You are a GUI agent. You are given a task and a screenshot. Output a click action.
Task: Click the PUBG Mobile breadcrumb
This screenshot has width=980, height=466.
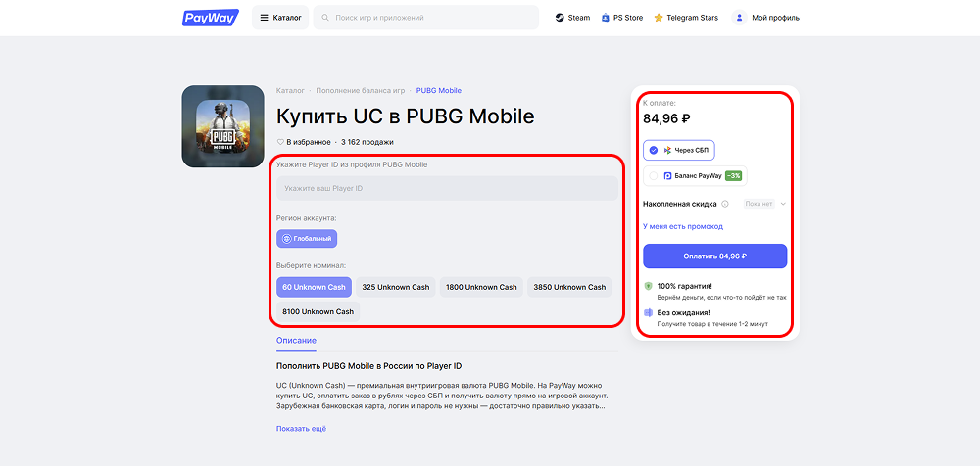pyautogui.click(x=439, y=91)
